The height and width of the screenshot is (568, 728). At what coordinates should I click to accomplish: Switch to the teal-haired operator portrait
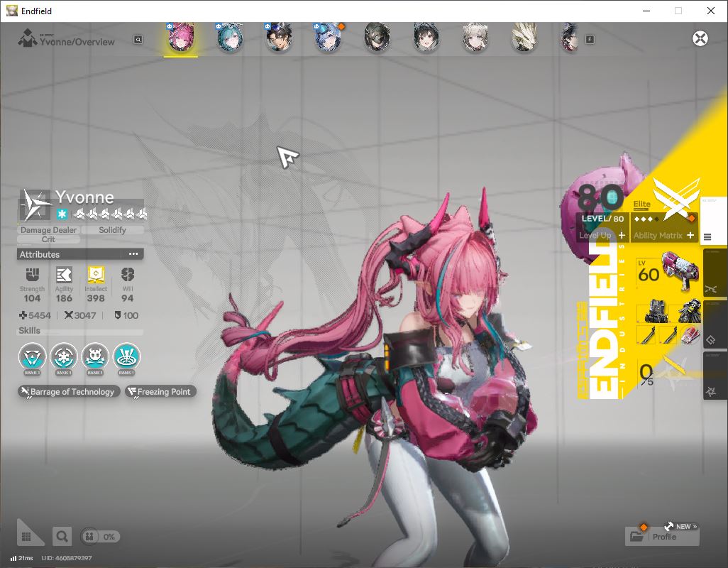coord(230,37)
